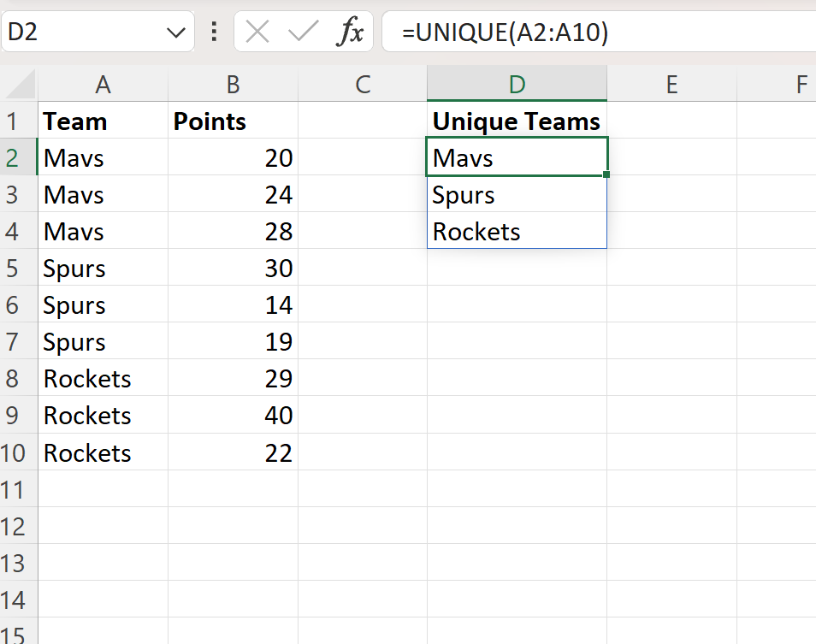Click the Select All corner above row 1
The height and width of the screenshot is (644, 816).
coord(18,84)
